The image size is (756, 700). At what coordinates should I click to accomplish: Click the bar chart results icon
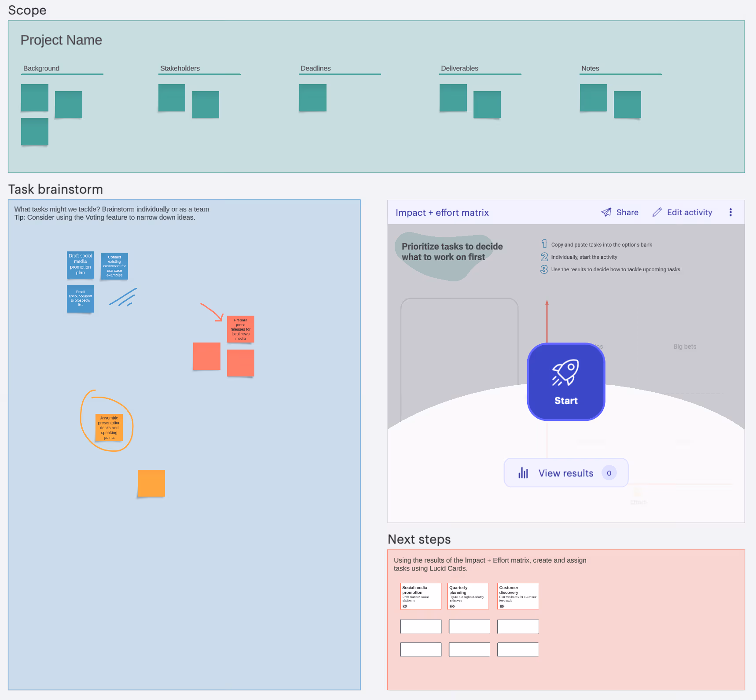523,473
